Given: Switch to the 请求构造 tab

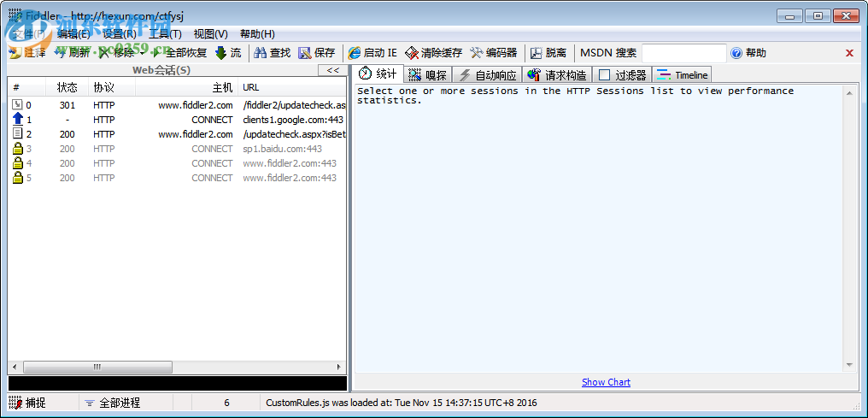Looking at the screenshot, I should [x=558, y=74].
